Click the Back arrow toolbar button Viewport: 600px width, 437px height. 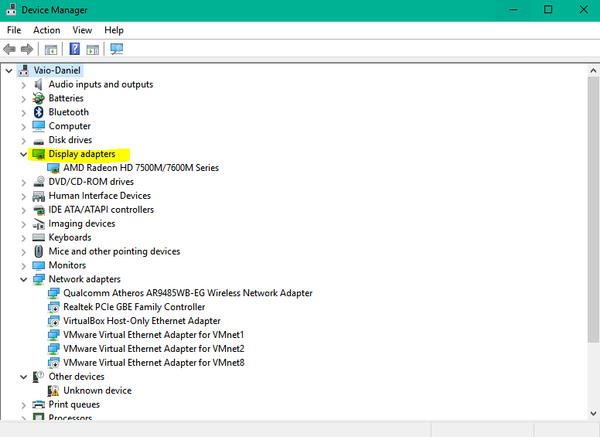point(11,49)
